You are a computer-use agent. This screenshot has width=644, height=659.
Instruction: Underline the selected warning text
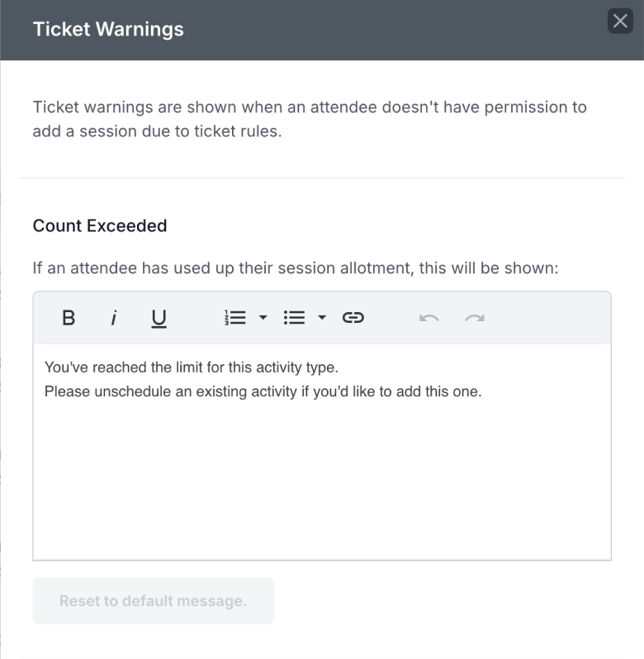[159, 318]
